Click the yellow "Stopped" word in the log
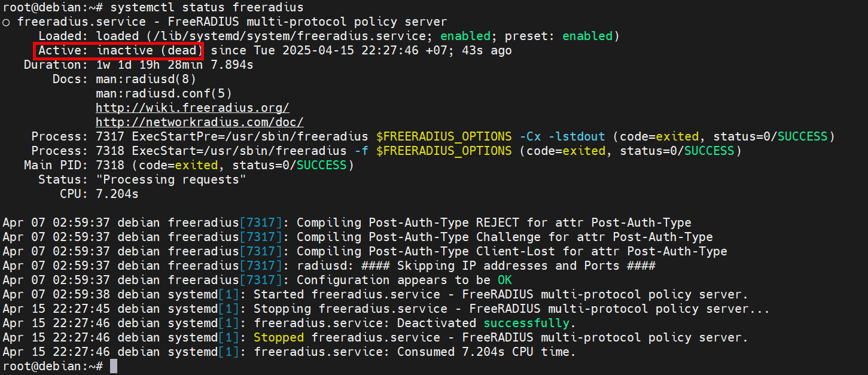This screenshot has height=375, width=868. [279, 338]
